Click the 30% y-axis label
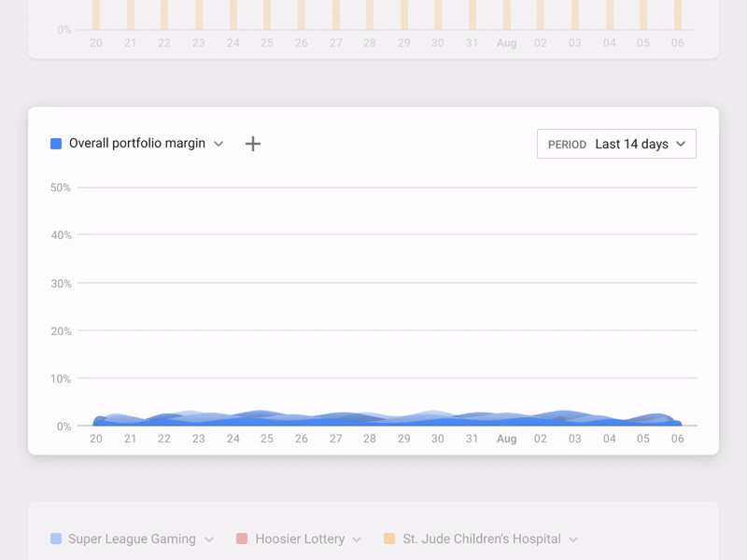Image resolution: width=747 pixels, height=560 pixels. 61,284
